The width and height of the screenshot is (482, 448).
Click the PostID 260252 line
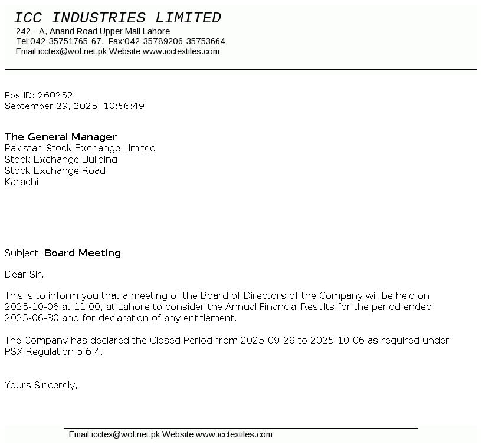pos(39,95)
